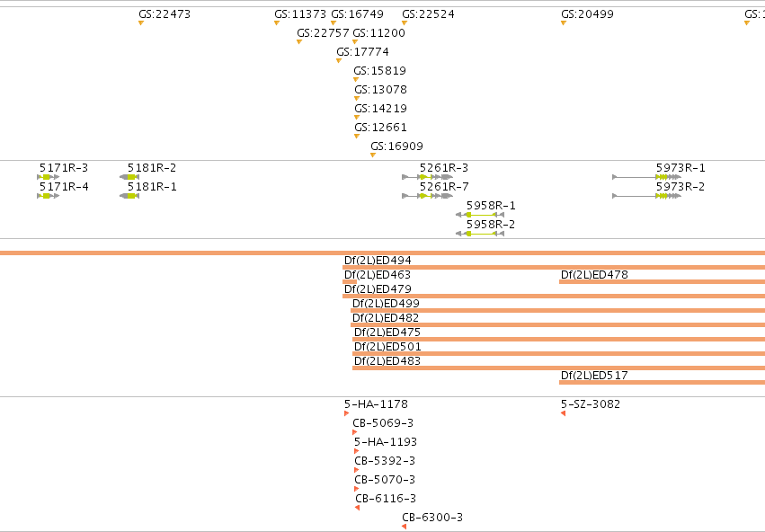Click the GS:22757 orange marker
The width and height of the screenshot is (765, 532).
coord(299,42)
